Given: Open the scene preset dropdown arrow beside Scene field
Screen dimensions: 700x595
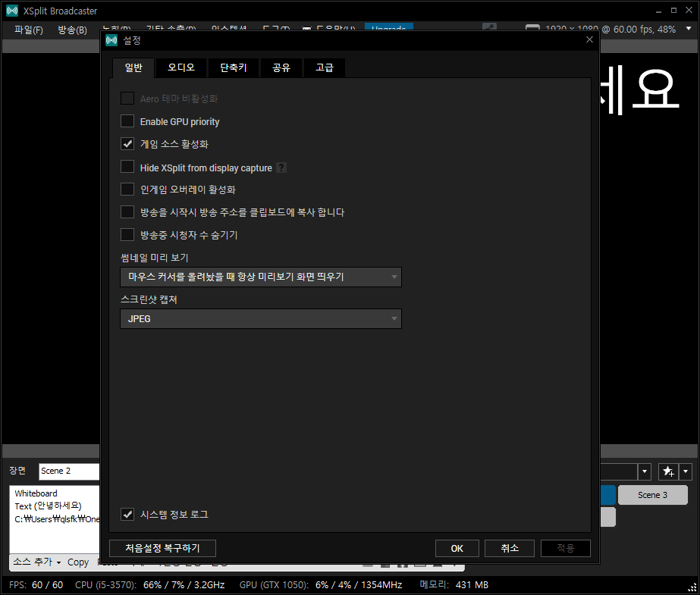Looking at the screenshot, I should point(644,471).
